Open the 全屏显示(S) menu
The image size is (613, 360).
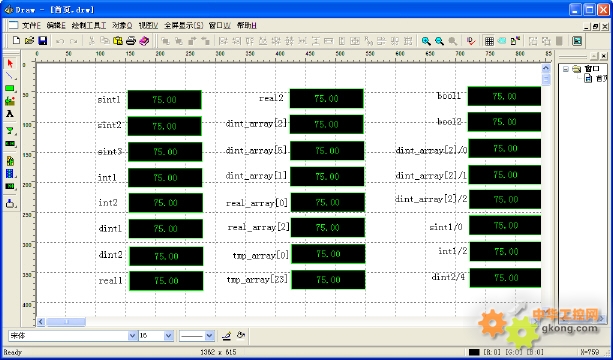tap(183, 26)
